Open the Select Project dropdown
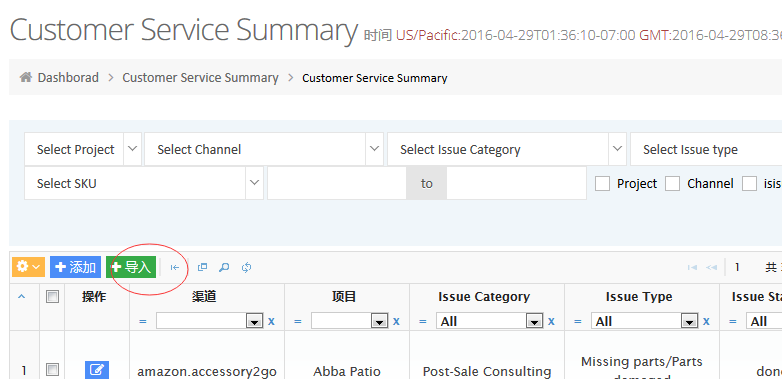 (x=83, y=149)
